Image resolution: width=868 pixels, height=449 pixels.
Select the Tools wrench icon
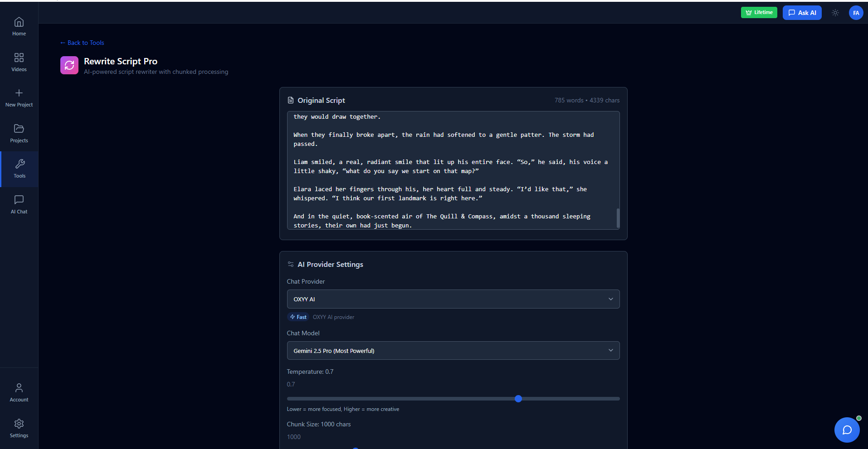tap(20, 164)
